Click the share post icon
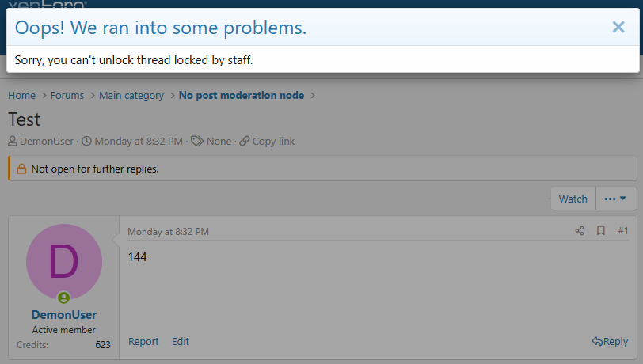This screenshot has width=643, height=364. pyautogui.click(x=580, y=231)
